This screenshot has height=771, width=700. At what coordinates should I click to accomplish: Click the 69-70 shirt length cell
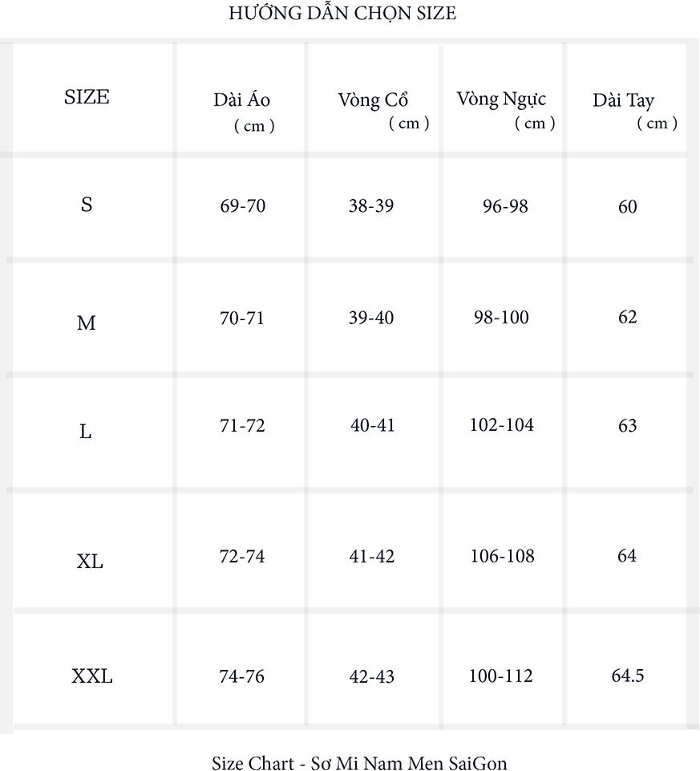[242, 206]
